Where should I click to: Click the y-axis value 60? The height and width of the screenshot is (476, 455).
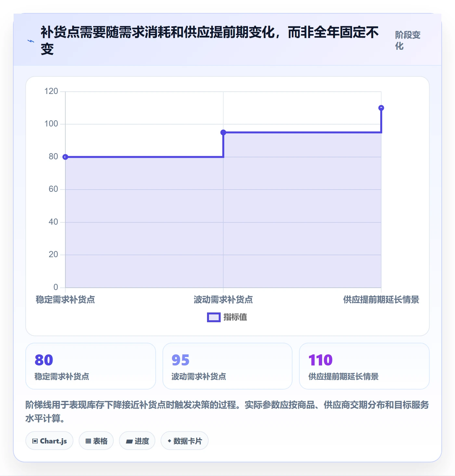coord(53,189)
